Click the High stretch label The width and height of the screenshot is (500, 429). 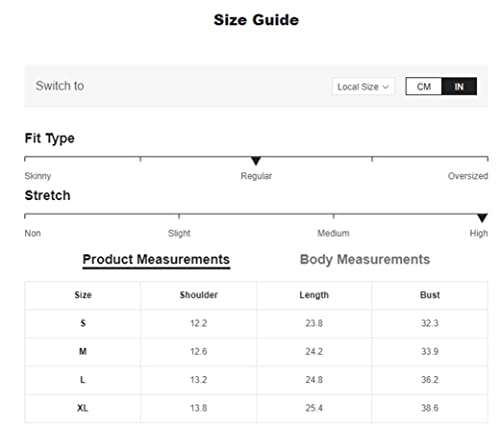point(479,233)
